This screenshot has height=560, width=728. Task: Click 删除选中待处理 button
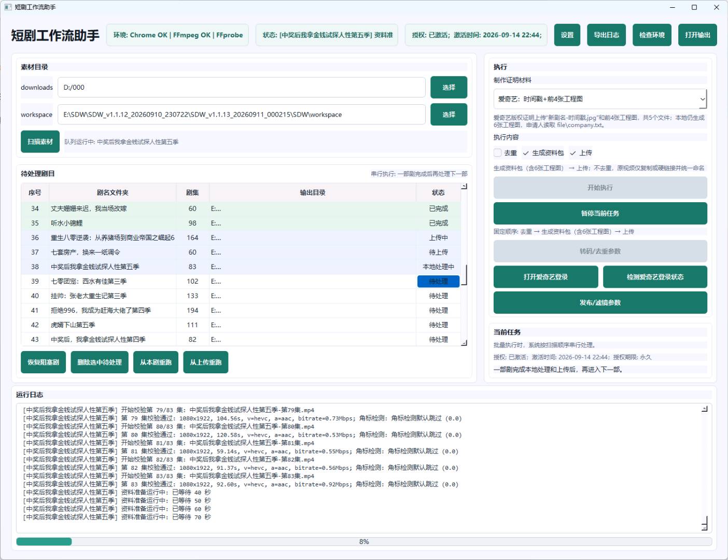pos(100,362)
